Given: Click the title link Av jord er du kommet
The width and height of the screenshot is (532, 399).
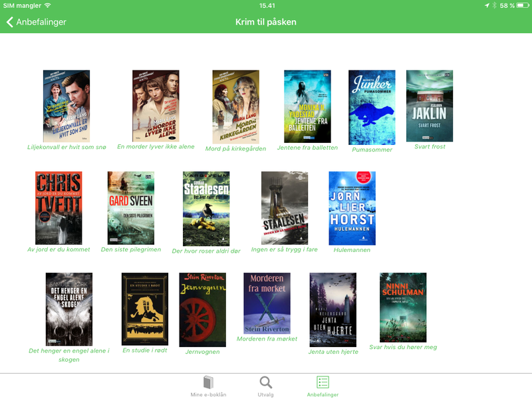Looking at the screenshot, I should click(59, 249).
